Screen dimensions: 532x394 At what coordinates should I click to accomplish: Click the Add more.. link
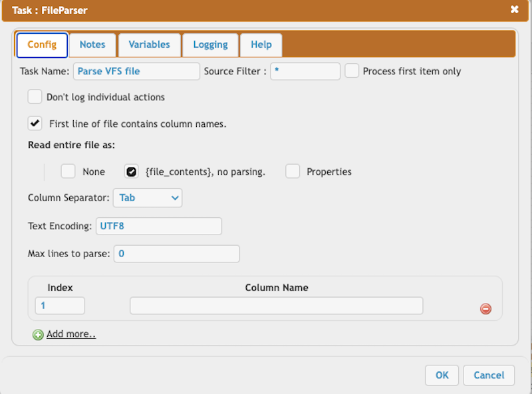(x=71, y=334)
